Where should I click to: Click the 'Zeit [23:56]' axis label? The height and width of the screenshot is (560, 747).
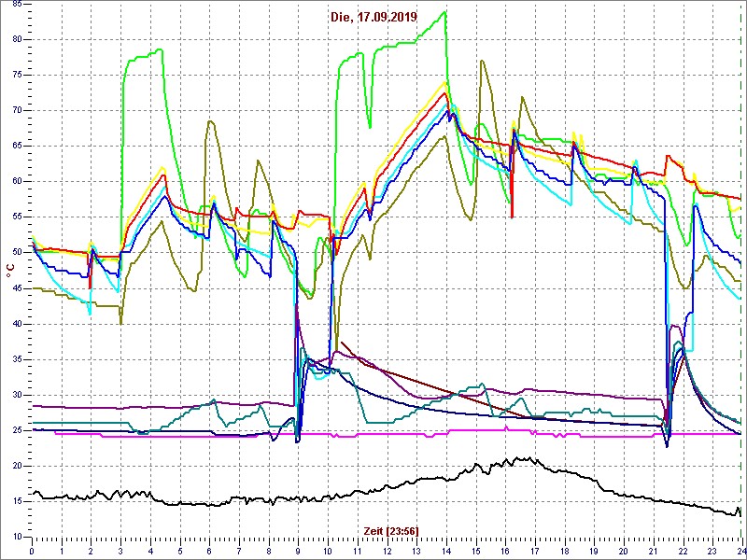pyautogui.click(x=391, y=530)
